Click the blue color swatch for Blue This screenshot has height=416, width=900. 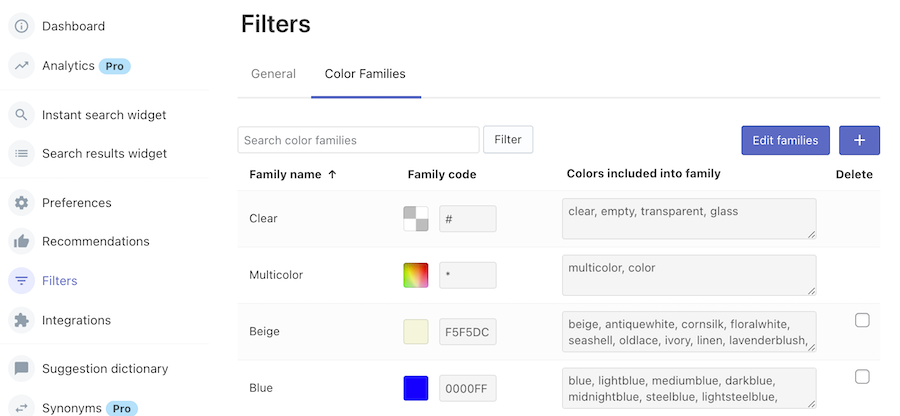416,388
